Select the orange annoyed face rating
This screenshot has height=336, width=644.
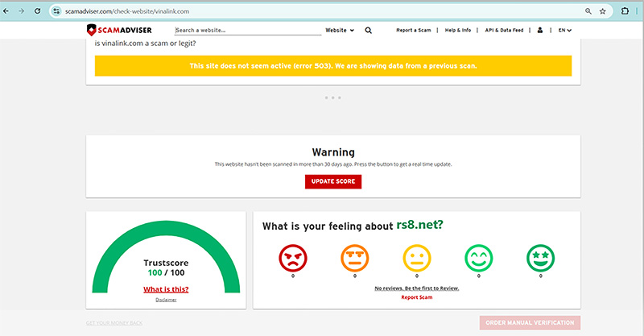click(355, 259)
